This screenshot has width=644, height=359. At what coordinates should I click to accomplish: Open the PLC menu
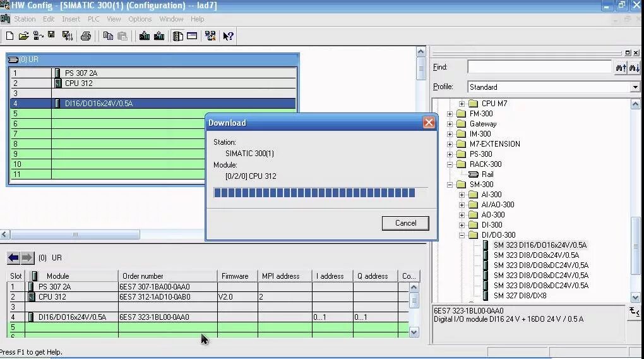(93, 19)
